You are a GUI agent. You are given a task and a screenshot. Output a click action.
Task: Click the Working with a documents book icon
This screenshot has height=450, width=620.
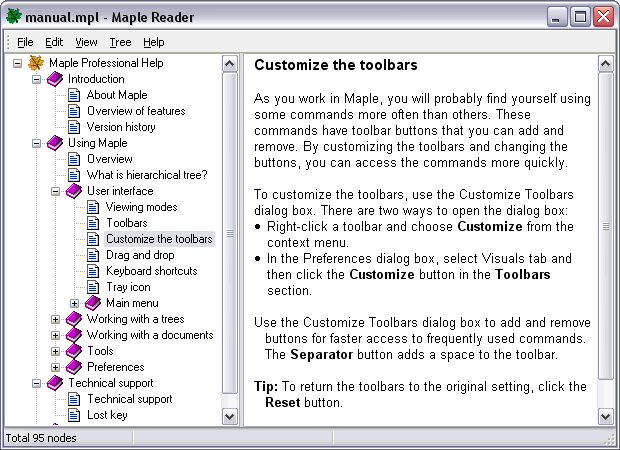[x=74, y=335]
